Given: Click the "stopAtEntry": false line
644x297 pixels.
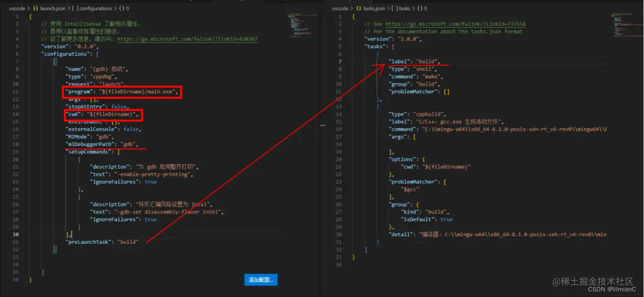Looking at the screenshot, I should 97,106.
